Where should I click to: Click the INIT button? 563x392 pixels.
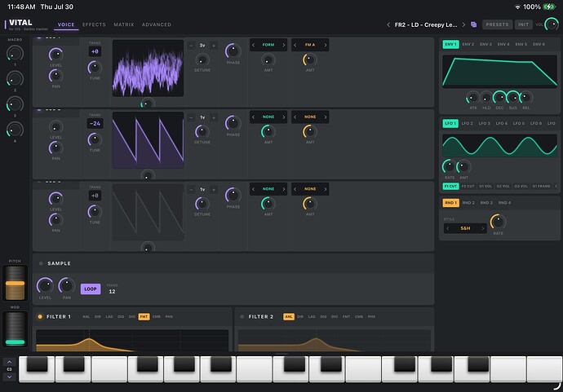tap(524, 24)
